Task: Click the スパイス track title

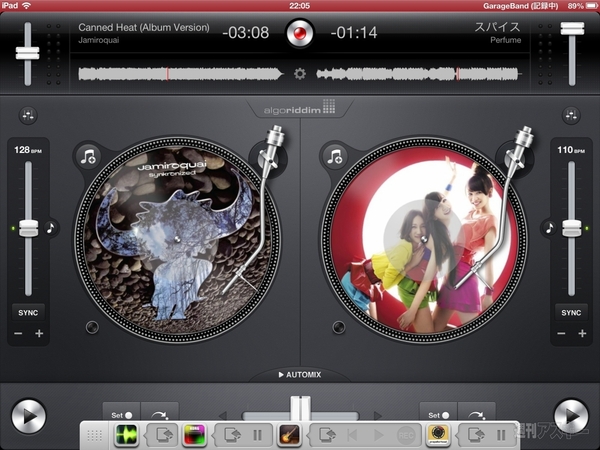Action: click(497, 27)
